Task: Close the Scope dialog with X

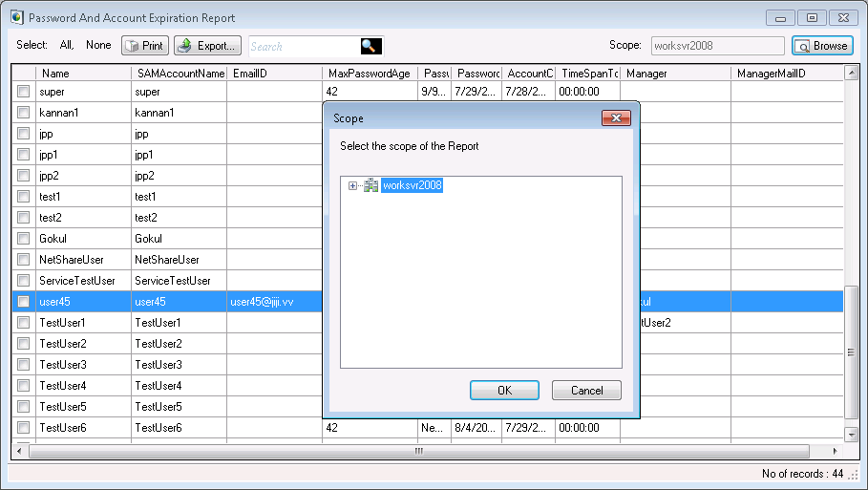Action: click(616, 117)
